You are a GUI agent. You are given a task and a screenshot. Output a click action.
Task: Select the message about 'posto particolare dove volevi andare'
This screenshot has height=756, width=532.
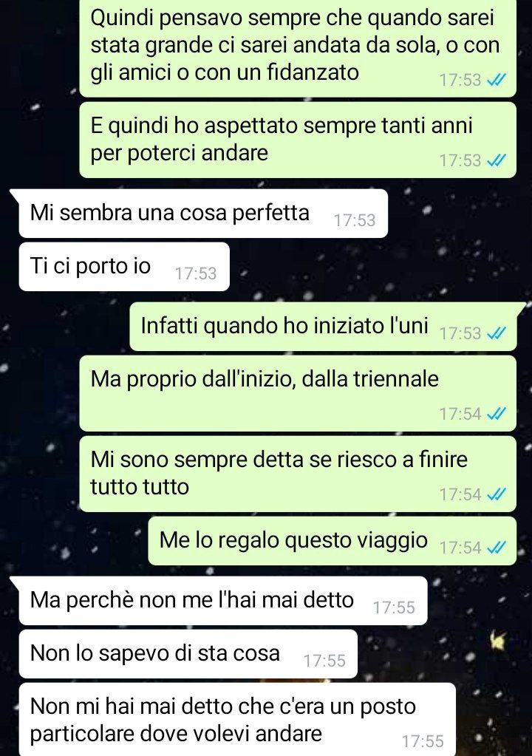pyautogui.click(x=237, y=719)
